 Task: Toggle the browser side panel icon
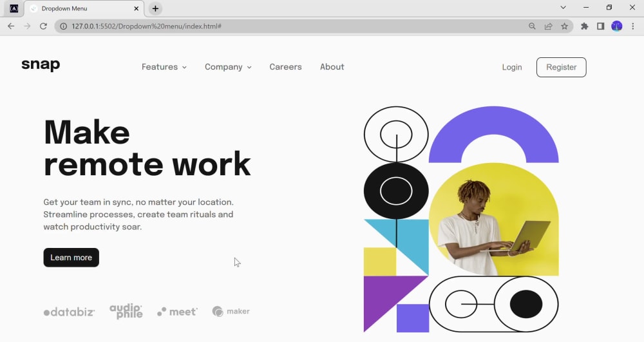click(x=600, y=26)
